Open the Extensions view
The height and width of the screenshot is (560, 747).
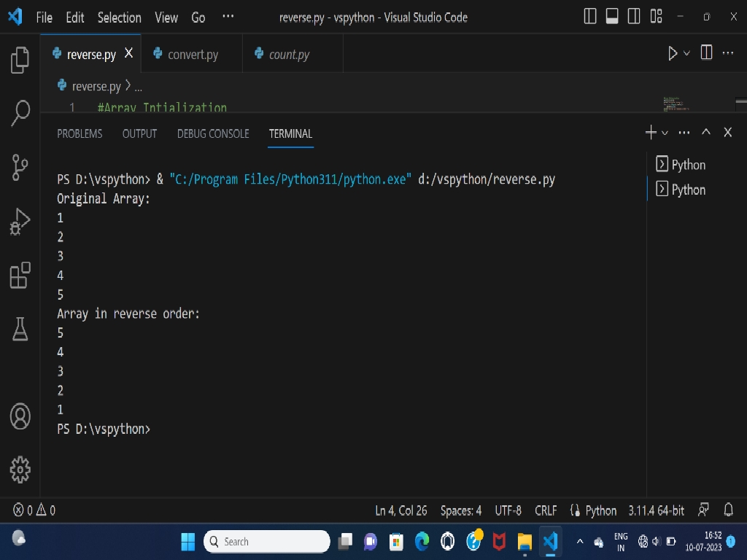coord(20,275)
